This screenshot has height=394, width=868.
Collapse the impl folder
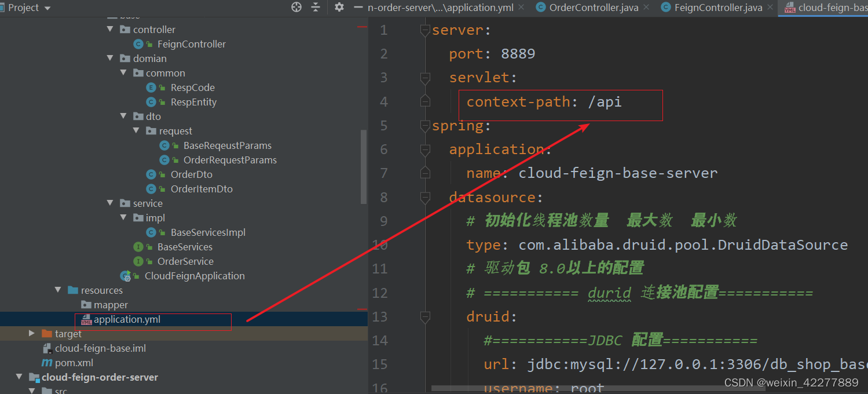(x=123, y=217)
